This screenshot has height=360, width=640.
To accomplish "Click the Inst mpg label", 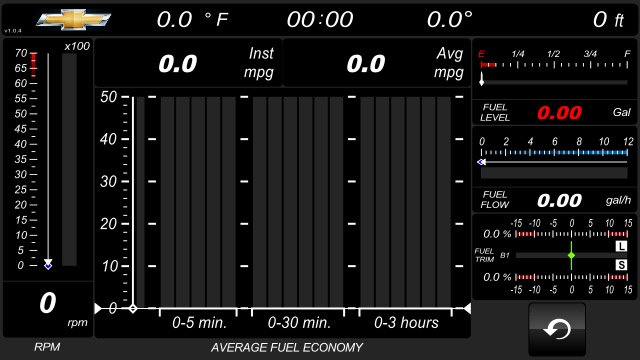I will 259,63.
